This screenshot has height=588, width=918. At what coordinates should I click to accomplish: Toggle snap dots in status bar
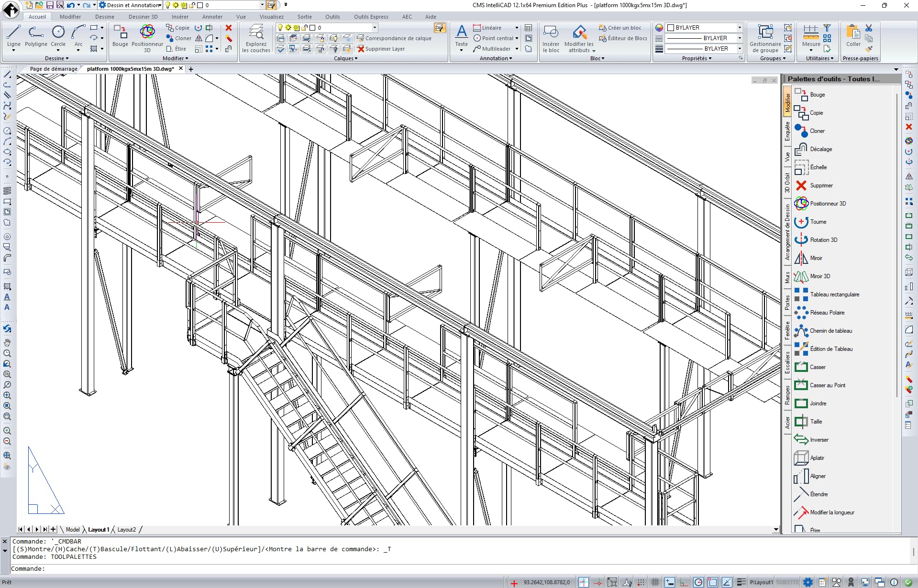coord(641,582)
